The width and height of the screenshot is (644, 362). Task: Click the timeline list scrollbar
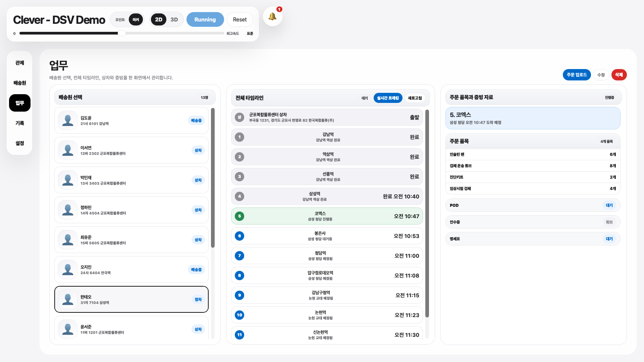click(427, 213)
